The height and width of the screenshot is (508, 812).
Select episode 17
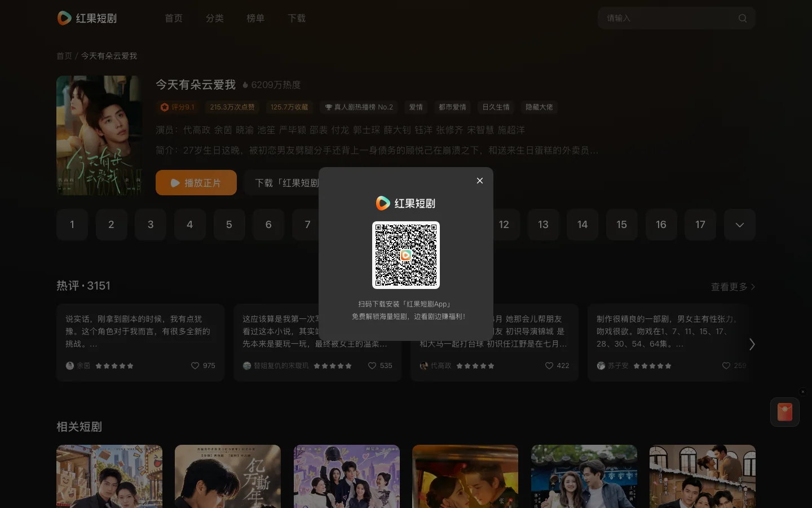(700, 225)
